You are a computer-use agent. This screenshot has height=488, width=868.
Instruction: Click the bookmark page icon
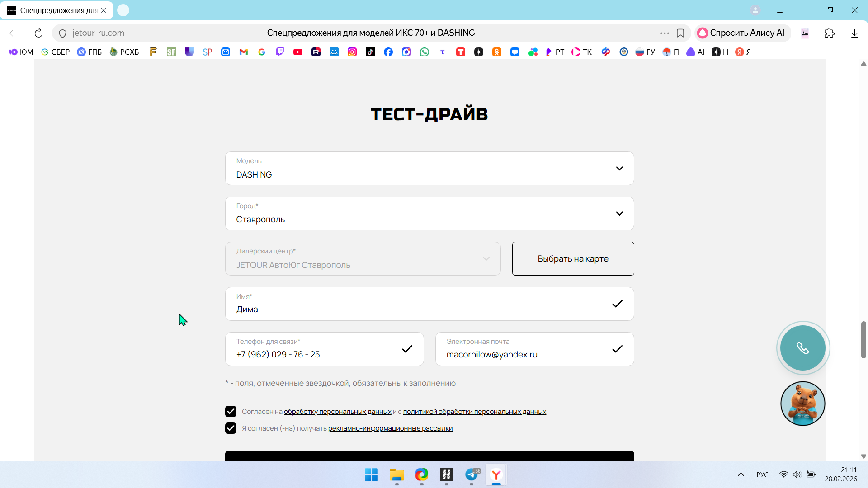(x=680, y=33)
